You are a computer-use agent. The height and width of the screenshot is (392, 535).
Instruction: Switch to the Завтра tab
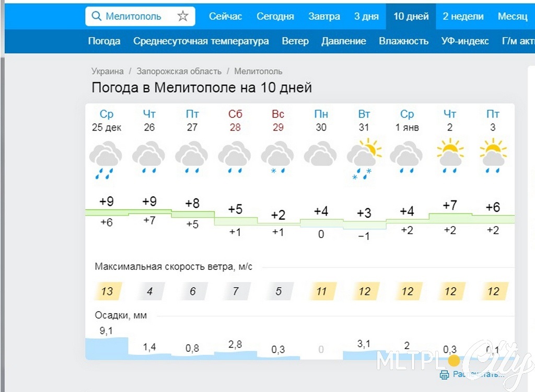(x=324, y=16)
